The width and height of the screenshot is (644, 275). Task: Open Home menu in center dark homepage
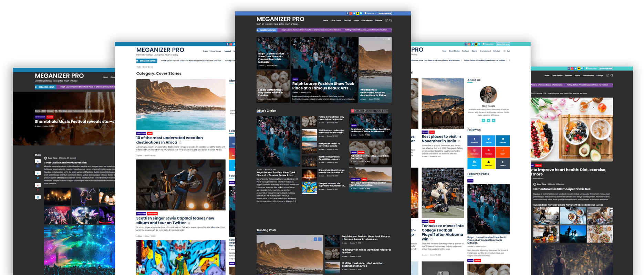(x=325, y=20)
